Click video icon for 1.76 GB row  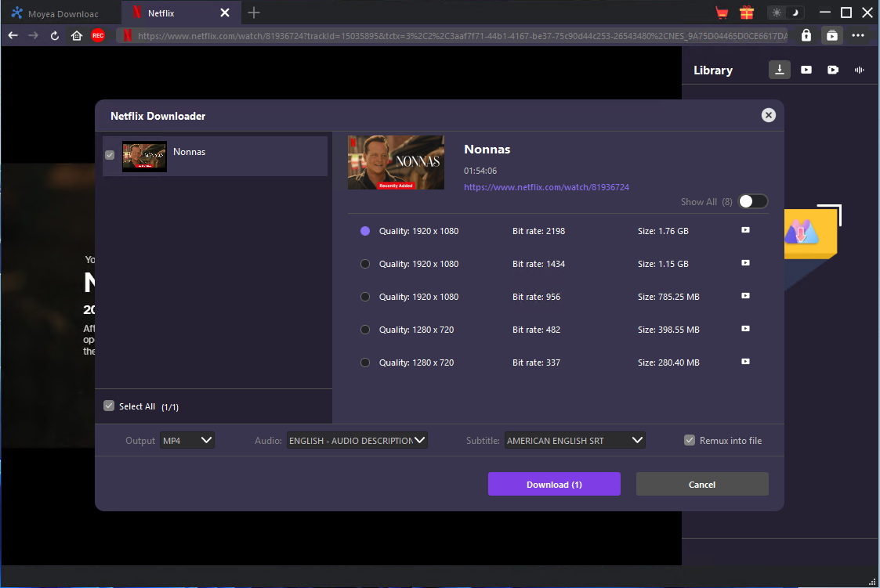[x=745, y=230]
